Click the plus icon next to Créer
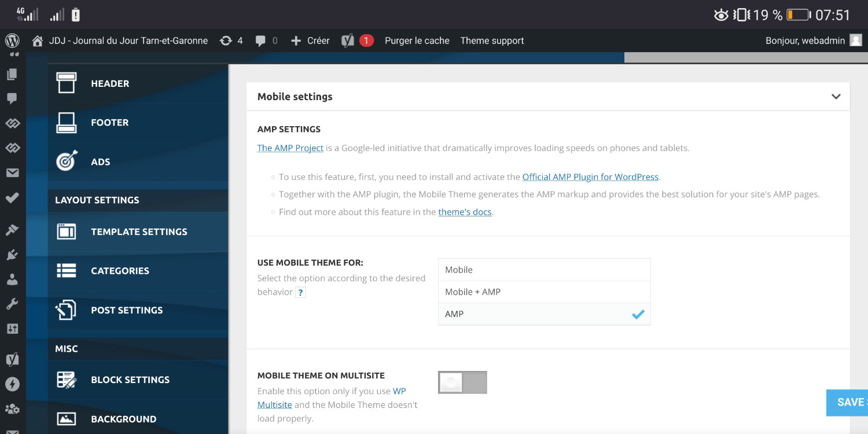Screen dimensions: 868x434 coord(296,41)
